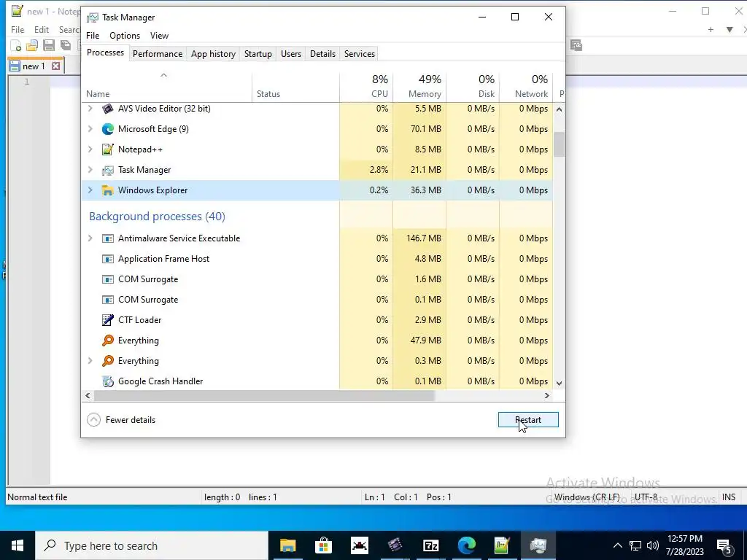Click Notepad++ New file toolbar icon
The width and height of the screenshot is (747, 560).
pos(16,46)
